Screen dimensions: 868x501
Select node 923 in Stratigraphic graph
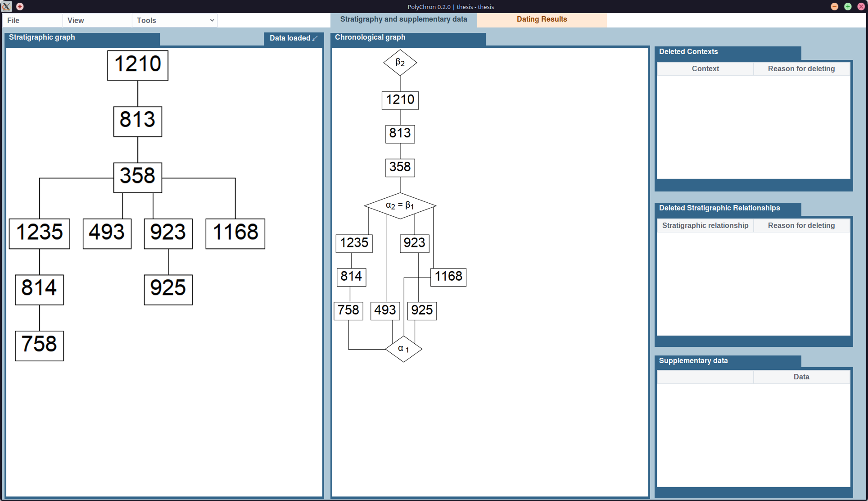click(168, 234)
